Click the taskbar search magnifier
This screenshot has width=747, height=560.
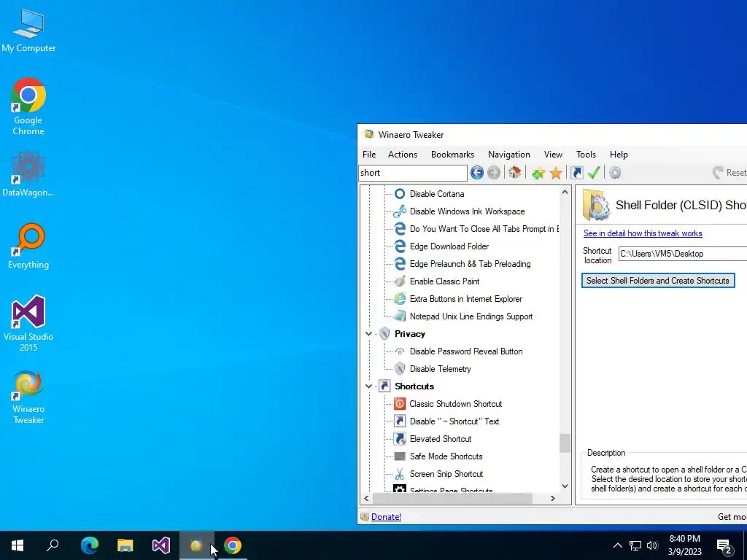pos(53,545)
